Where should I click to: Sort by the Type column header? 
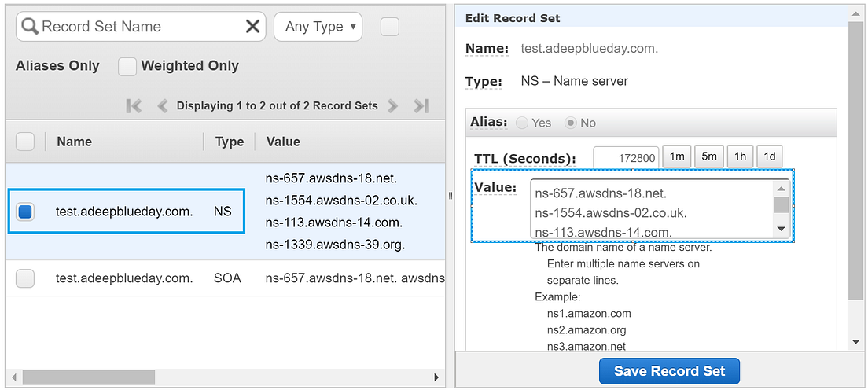coord(230,142)
